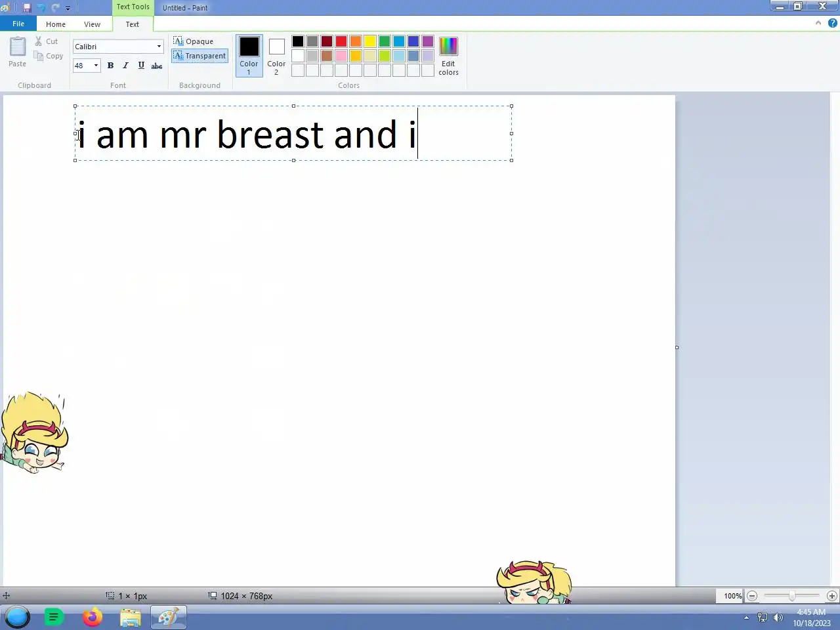Viewport: 840px width, 630px height.
Task: Pick the black color swatch
Action: tap(298, 41)
